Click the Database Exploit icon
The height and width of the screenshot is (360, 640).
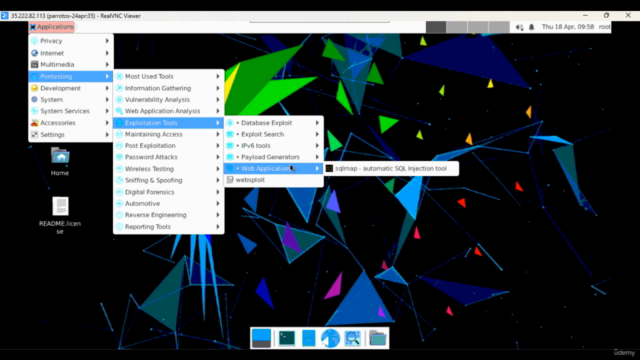230,123
